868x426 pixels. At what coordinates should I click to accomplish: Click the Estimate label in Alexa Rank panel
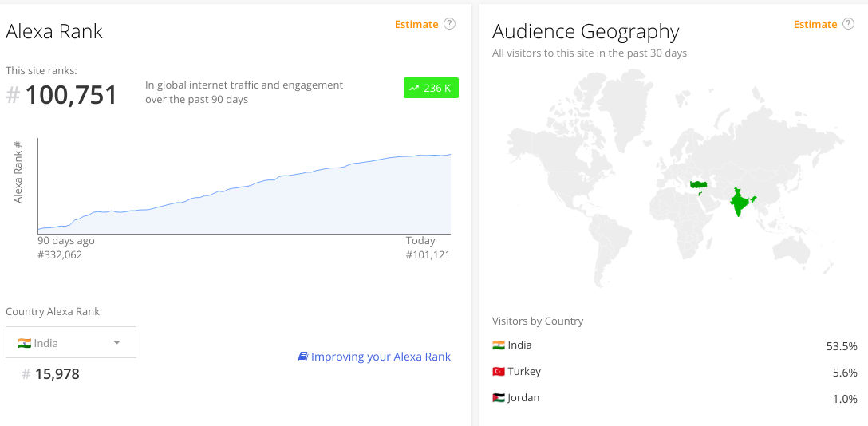point(416,25)
